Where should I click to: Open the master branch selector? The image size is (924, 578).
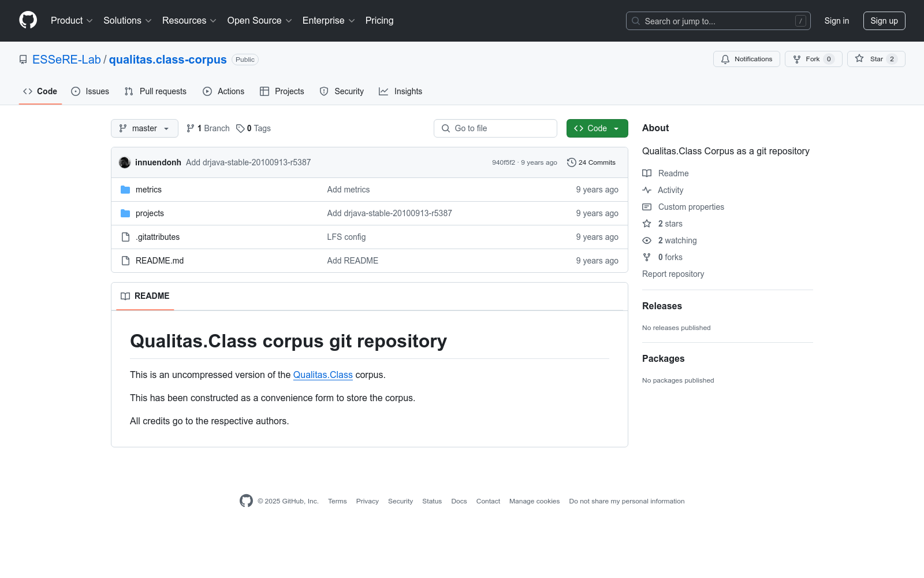[x=144, y=128]
